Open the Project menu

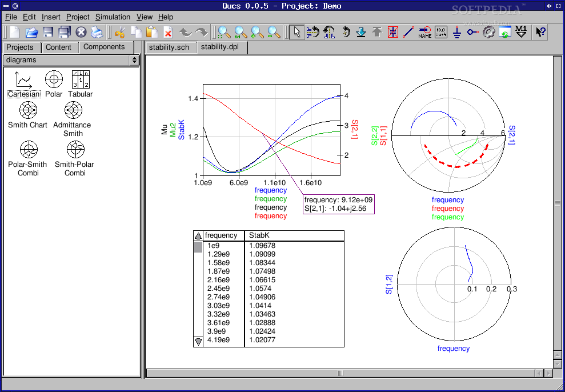[78, 17]
